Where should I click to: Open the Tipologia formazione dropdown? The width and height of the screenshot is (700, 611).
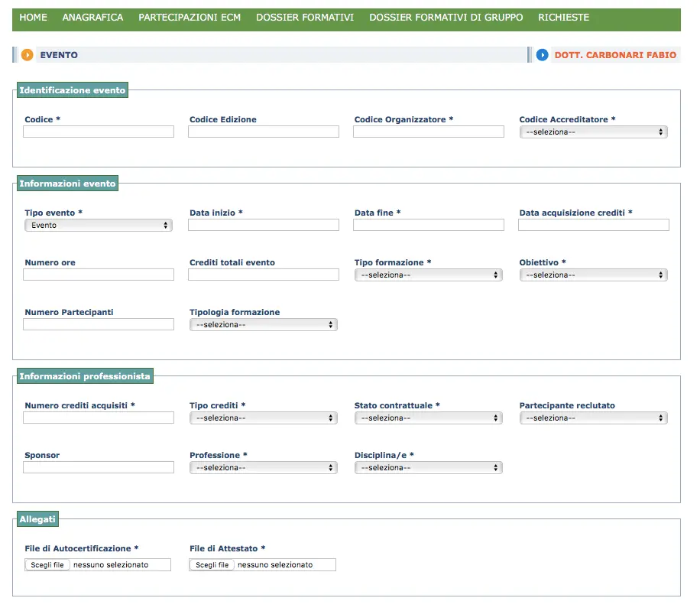tap(264, 325)
